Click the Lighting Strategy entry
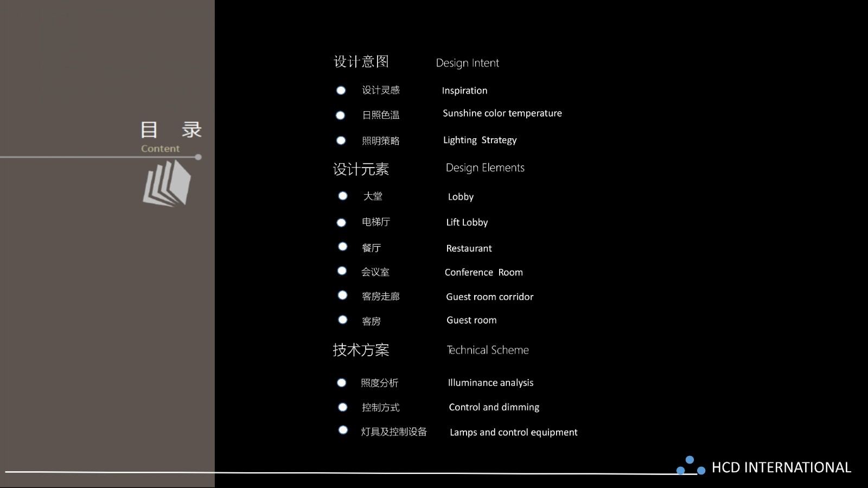The height and width of the screenshot is (488, 868). coord(480,140)
